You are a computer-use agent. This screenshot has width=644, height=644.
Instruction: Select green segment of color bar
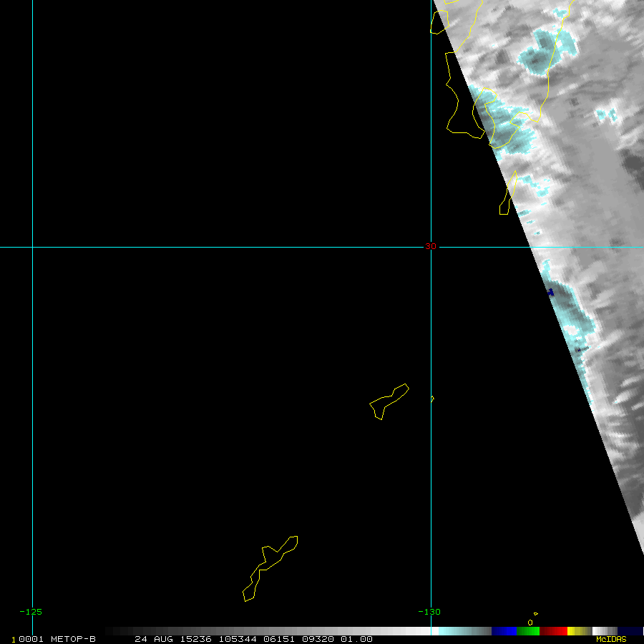point(528,631)
